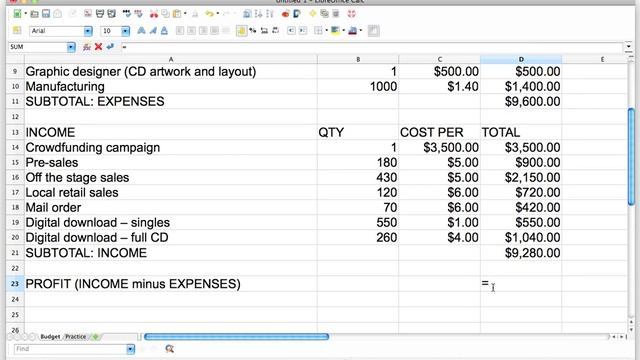
Task: Click the Increase Indent icon
Action: (302, 31)
